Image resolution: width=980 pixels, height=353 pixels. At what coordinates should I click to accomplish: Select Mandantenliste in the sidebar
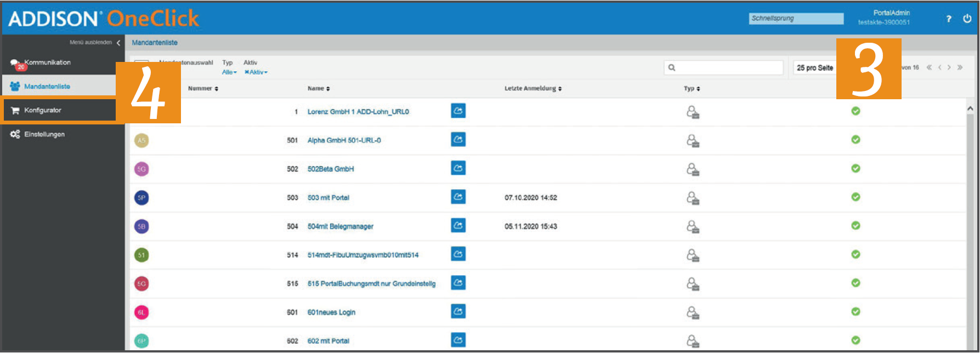(59, 86)
